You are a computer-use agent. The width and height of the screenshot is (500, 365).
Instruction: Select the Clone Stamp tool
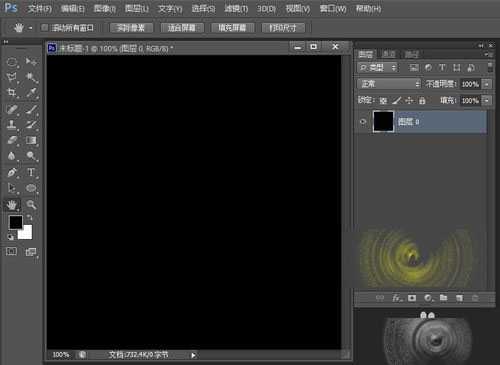click(x=12, y=124)
